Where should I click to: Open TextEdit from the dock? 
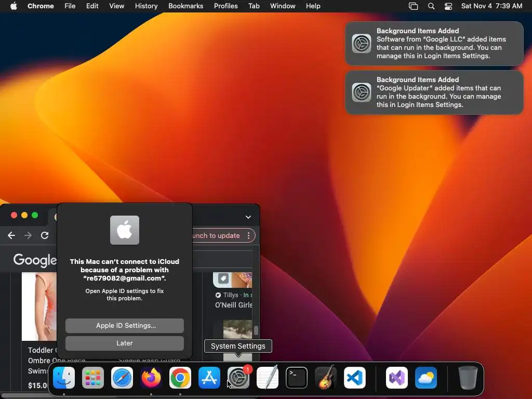[x=268, y=378]
